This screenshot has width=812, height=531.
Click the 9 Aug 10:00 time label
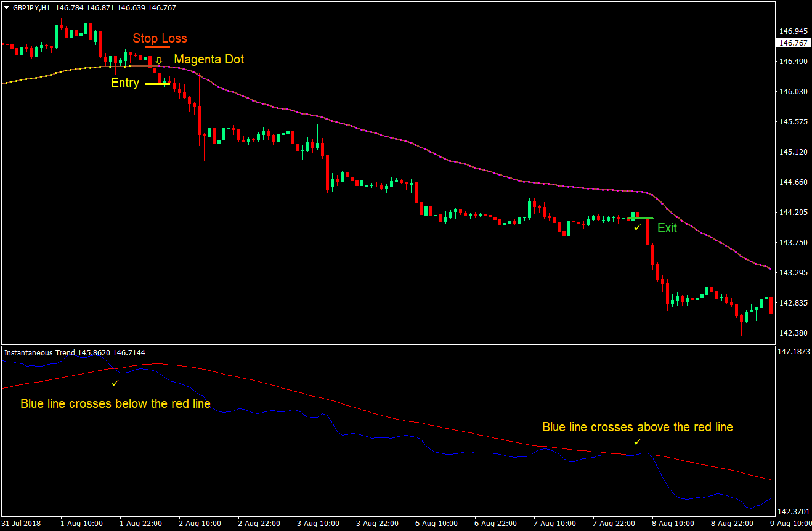[x=790, y=523]
